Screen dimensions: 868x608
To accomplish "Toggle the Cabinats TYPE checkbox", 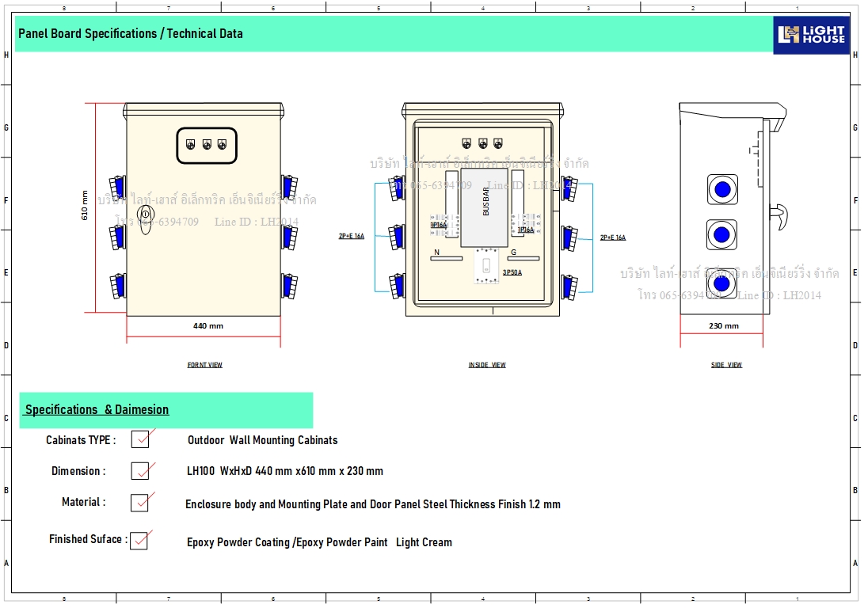I will [x=140, y=439].
